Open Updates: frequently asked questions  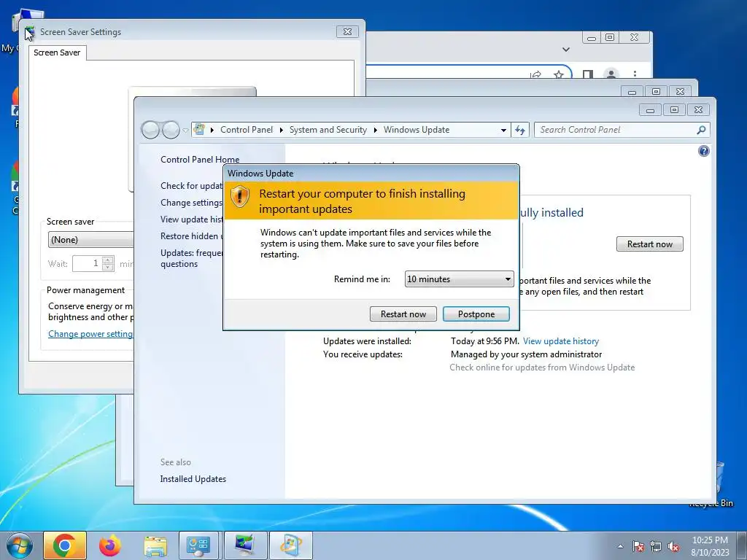tap(192, 258)
